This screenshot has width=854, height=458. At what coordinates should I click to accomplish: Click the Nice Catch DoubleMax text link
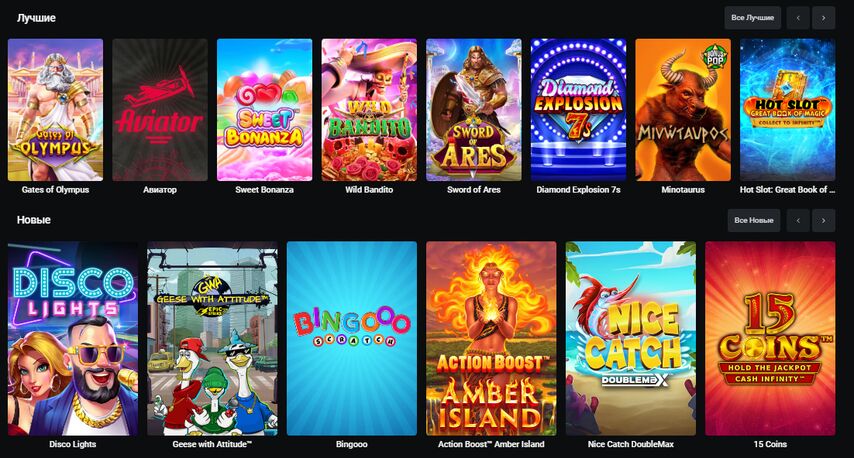[630, 444]
